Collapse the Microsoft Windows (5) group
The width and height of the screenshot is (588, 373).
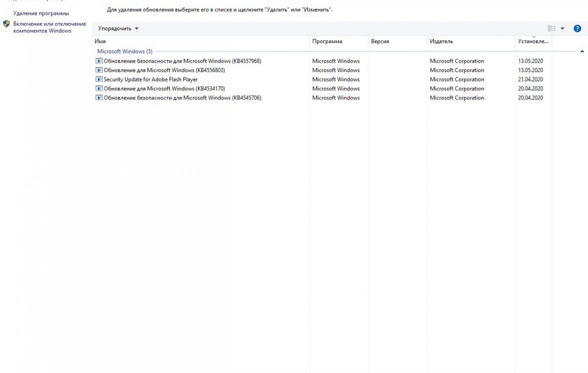tap(582, 51)
